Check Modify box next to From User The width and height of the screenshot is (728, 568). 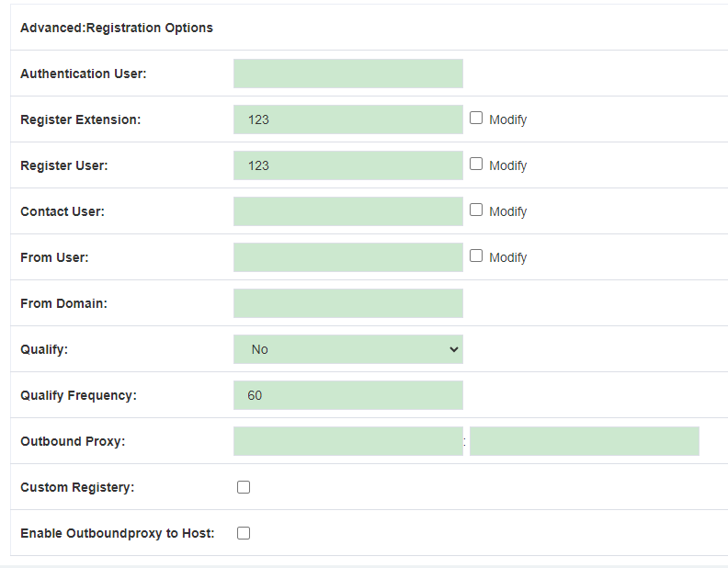pyautogui.click(x=476, y=256)
